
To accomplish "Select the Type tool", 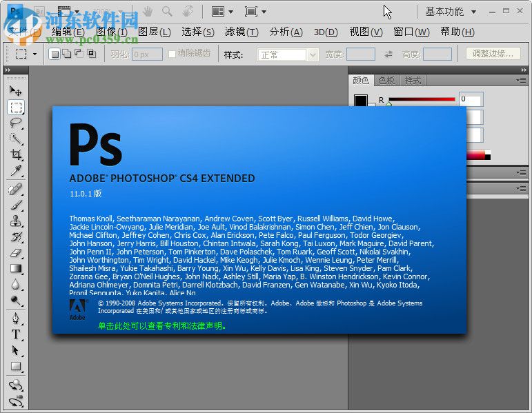I will pyautogui.click(x=16, y=334).
